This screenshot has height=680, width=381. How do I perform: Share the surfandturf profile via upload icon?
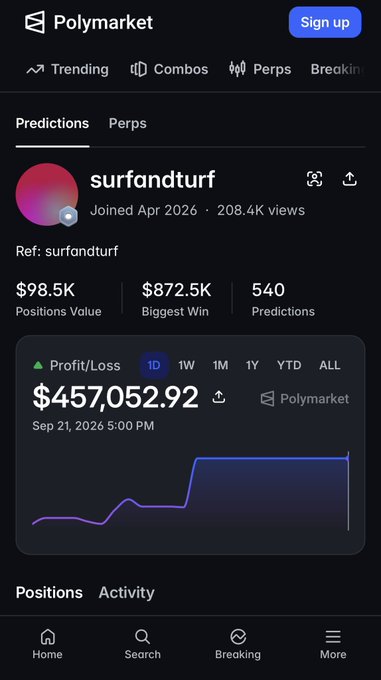[349, 179]
